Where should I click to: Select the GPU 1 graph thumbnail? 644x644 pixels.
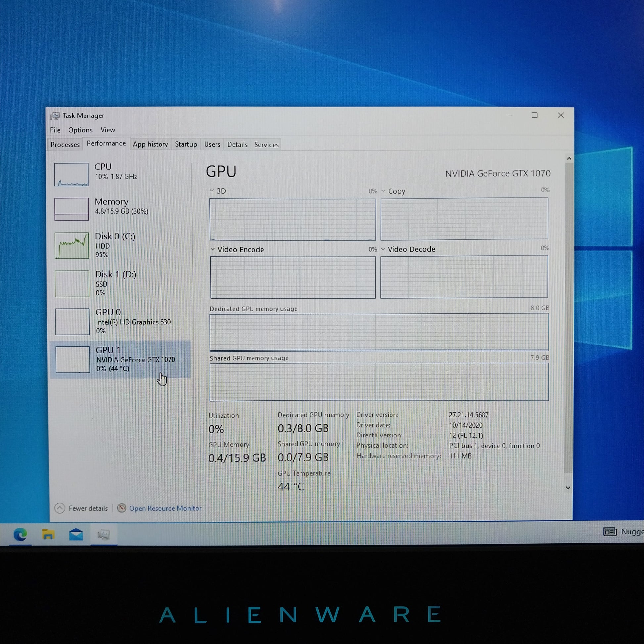coord(73,360)
